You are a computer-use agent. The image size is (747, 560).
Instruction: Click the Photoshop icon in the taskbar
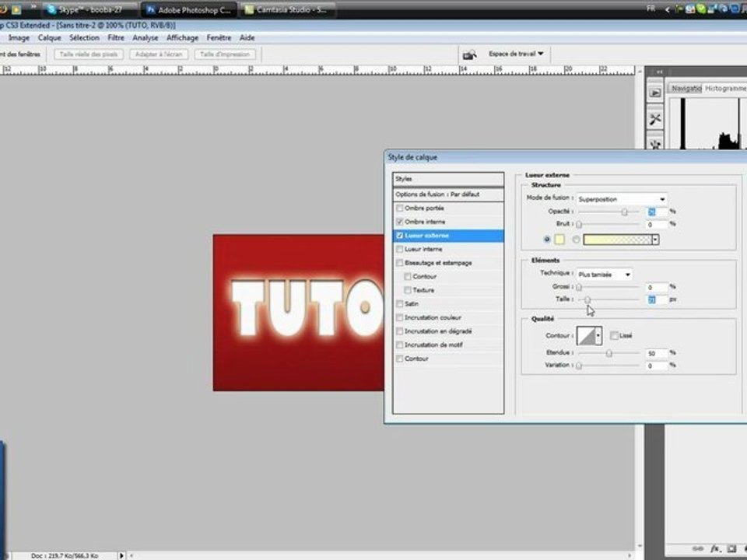(151, 9)
